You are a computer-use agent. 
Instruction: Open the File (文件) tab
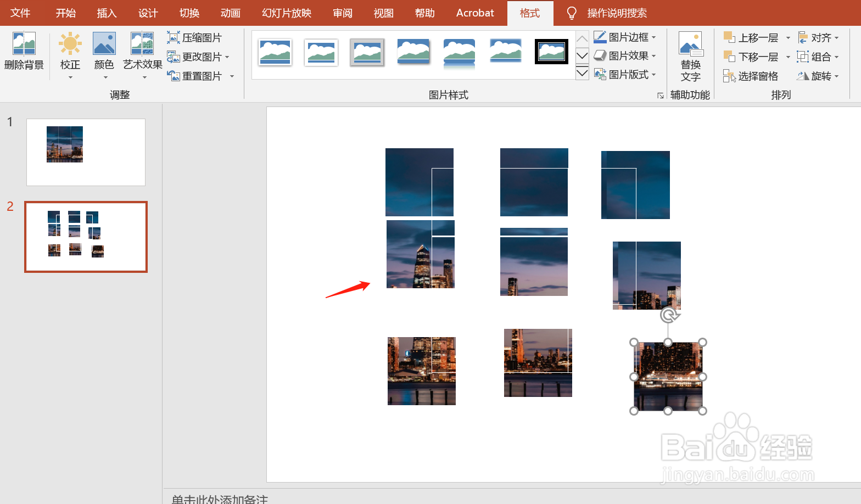(20, 13)
